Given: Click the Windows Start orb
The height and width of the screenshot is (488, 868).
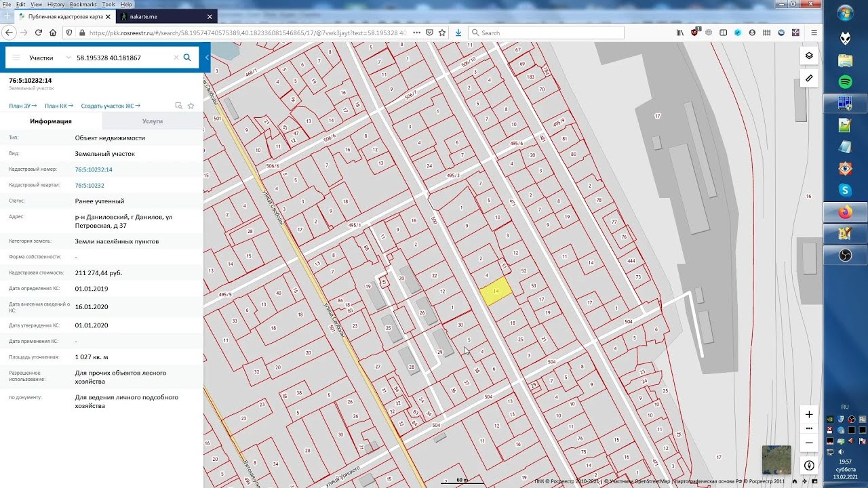Looking at the screenshot, I should pyautogui.click(x=845, y=13).
